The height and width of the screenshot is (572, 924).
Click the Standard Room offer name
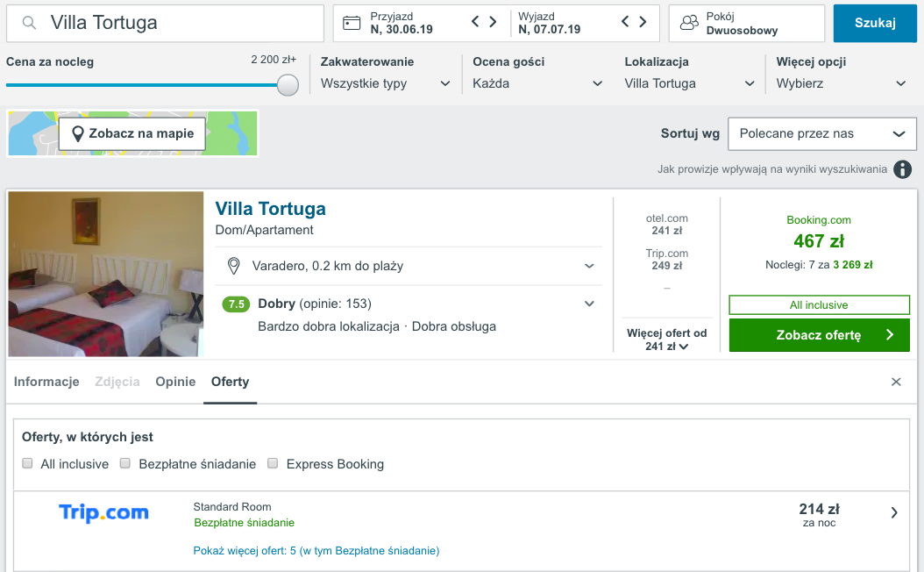click(232, 507)
